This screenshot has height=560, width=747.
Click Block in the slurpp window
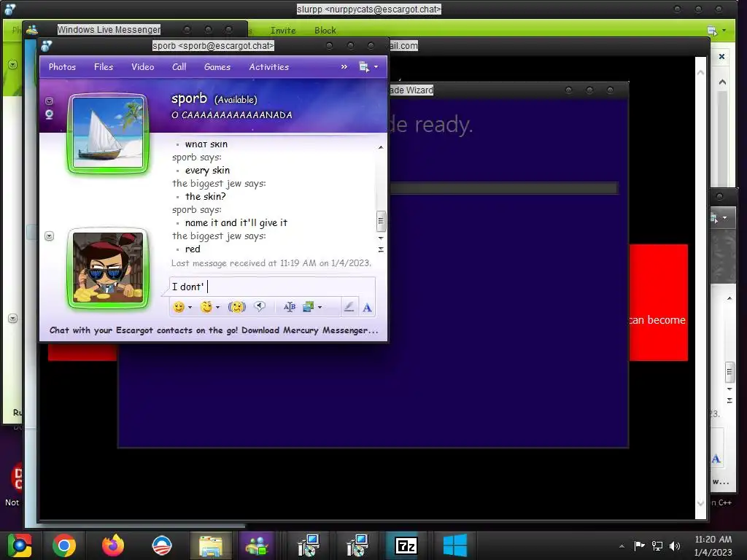325,31
